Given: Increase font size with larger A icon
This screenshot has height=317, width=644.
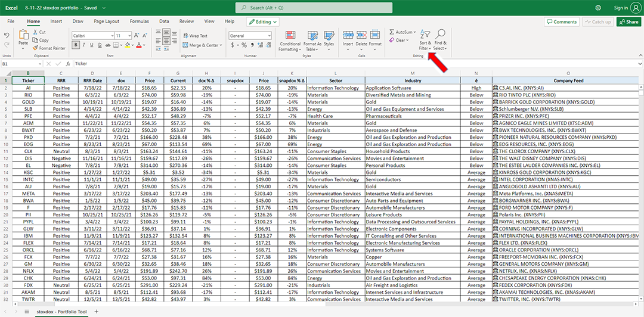Looking at the screenshot, I should [x=137, y=36].
